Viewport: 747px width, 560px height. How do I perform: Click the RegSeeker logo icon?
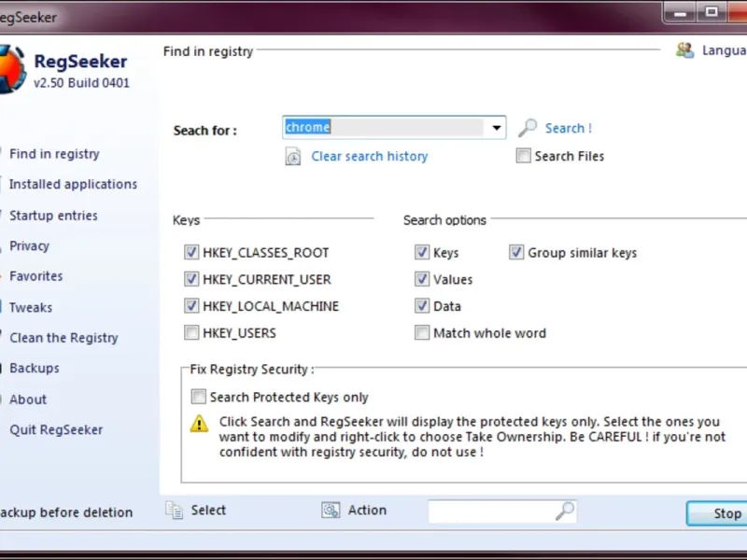tap(12, 69)
